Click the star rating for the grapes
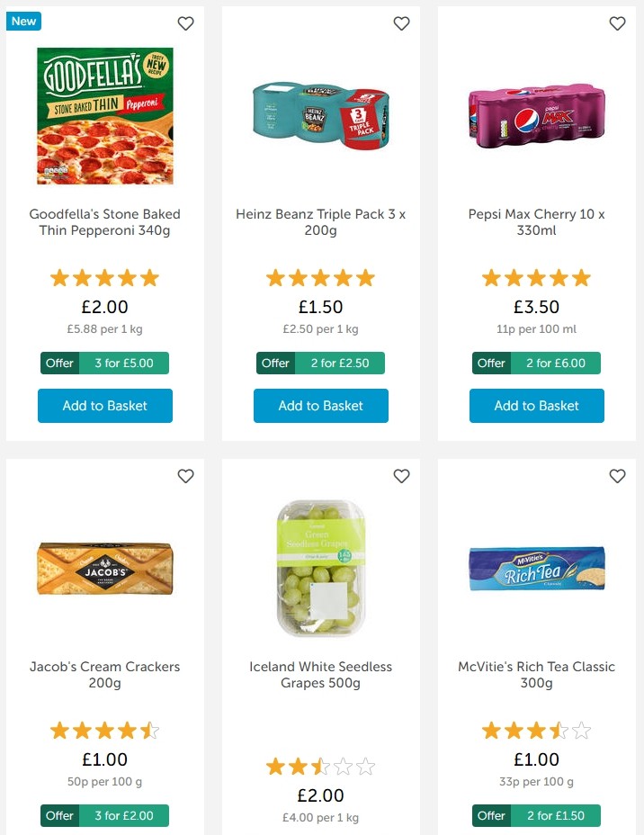The height and width of the screenshot is (835, 644). (x=320, y=766)
